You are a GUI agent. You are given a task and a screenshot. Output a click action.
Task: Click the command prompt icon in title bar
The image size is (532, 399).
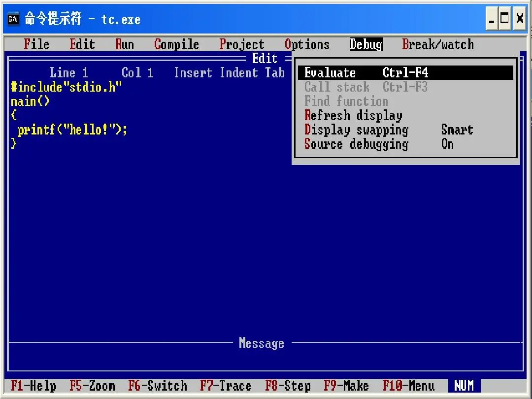click(x=14, y=19)
